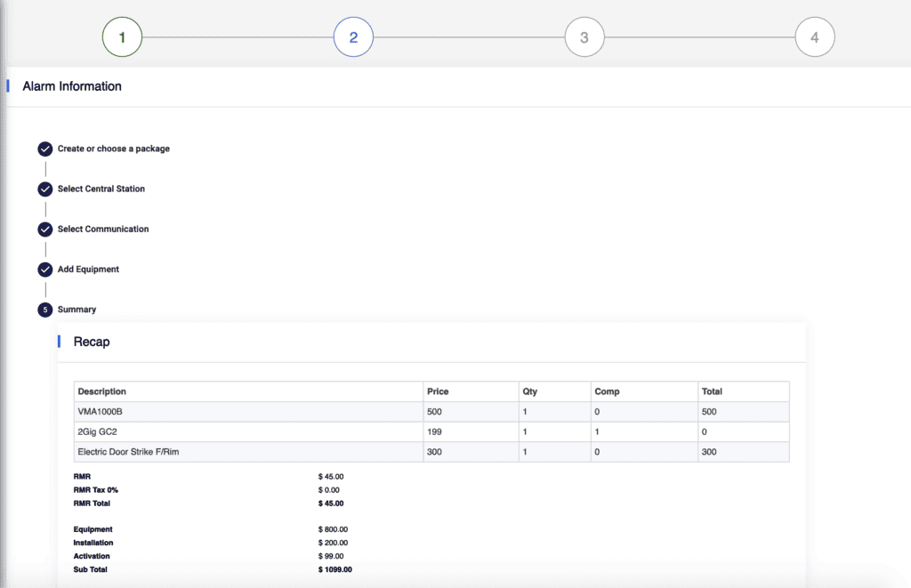Select the '2Gig GC2' description cell

[x=249, y=431]
